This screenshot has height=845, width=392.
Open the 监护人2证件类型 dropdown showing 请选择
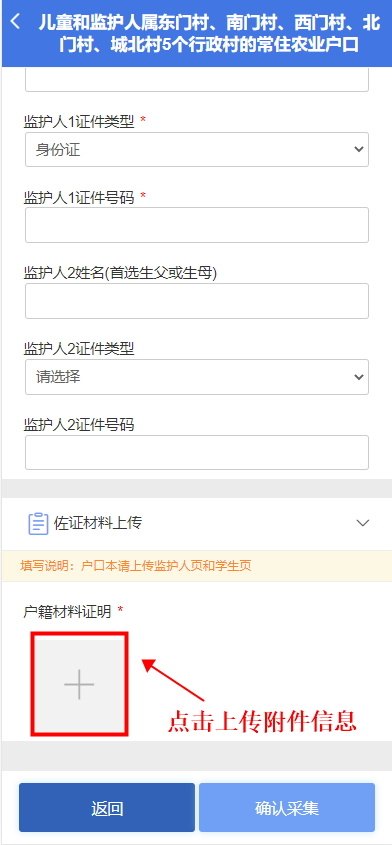[197, 377]
